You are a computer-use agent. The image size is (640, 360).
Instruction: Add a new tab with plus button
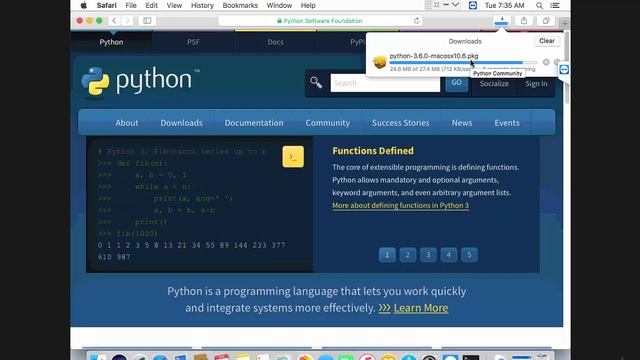pyautogui.click(x=565, y=24)
